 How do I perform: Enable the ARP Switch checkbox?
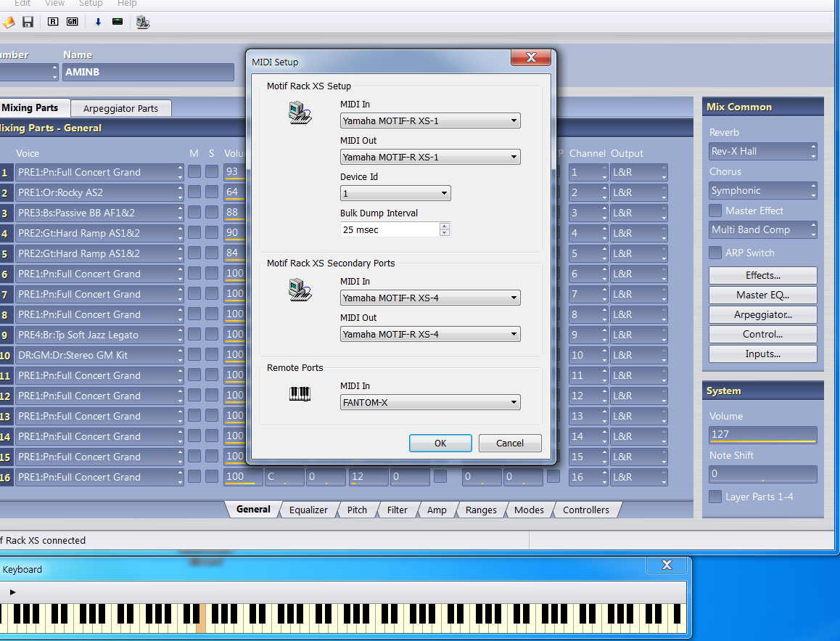click(715, 253)
